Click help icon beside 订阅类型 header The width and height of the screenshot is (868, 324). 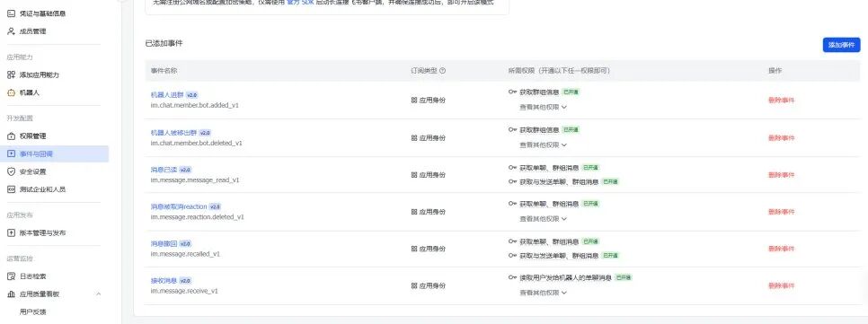tap(442, 71)
